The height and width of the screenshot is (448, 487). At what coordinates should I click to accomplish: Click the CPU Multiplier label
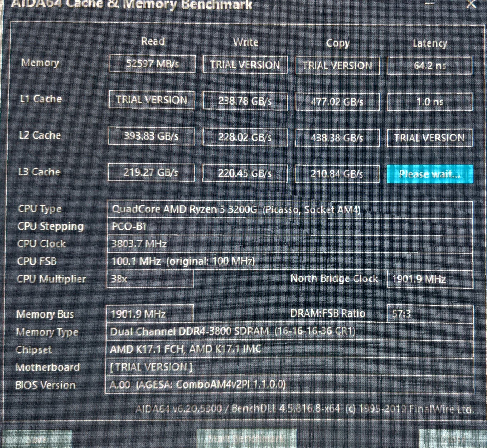click(51, 279)
